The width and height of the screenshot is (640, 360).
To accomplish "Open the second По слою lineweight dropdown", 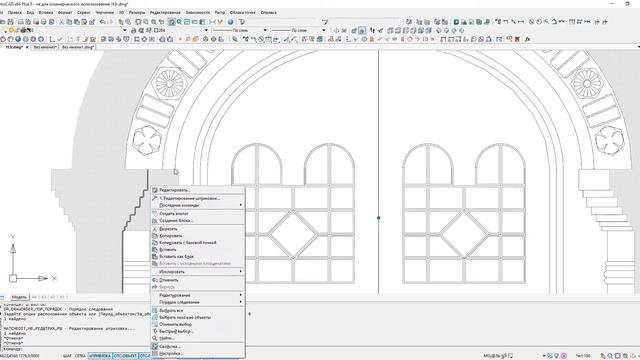I will point(324,30).
